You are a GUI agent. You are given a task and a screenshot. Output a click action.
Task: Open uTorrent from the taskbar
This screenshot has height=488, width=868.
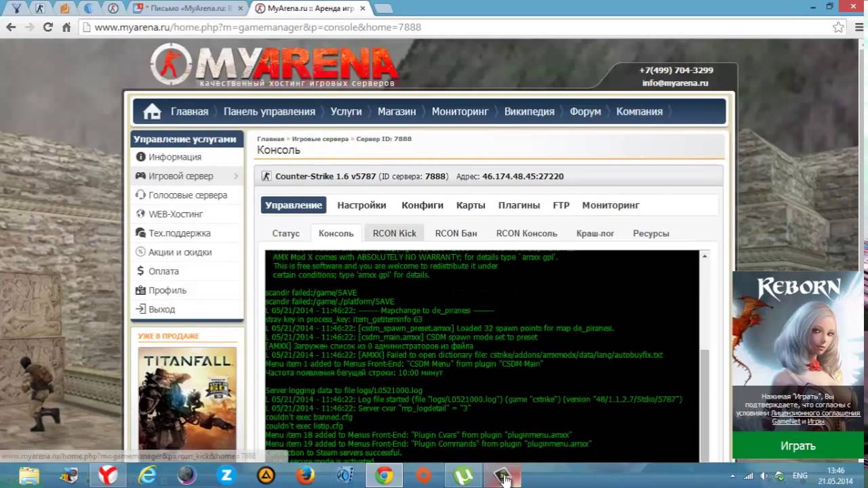point(463,475)
